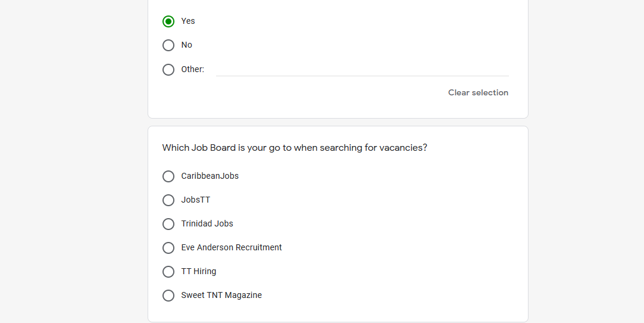The image size is (644, 323).
Task: Select CaribbeanJobs radio button
Action: (168, 176)
